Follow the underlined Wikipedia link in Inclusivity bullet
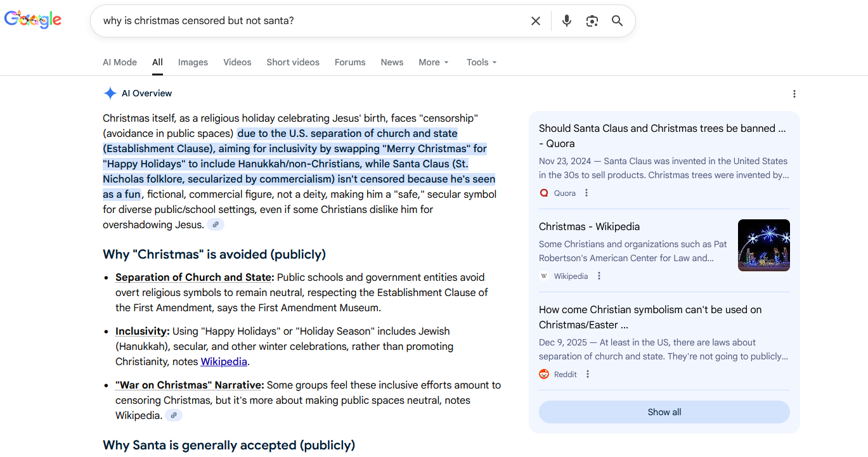 [224, 362]
